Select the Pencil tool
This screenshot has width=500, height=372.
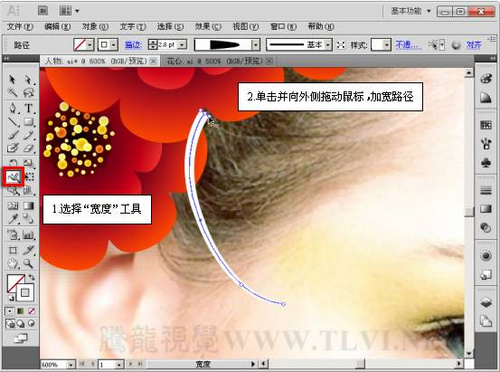click(29, 135)
